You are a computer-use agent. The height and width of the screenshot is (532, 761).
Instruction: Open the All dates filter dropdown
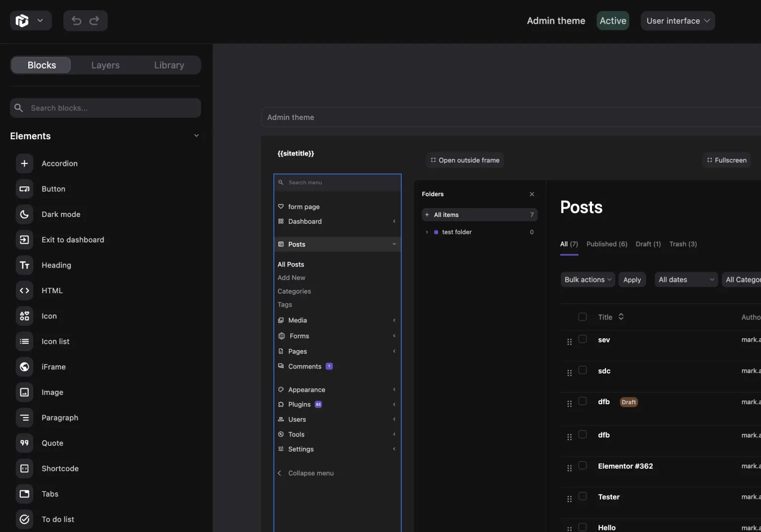point(685,279)
